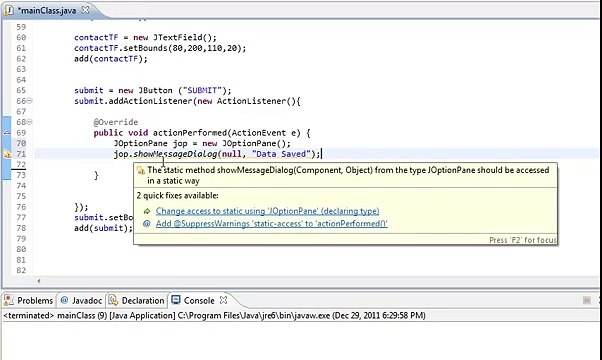Click the 'add(submit);' statement on line 78
Screen dimensions: 602x360
(x=103, y=228)
